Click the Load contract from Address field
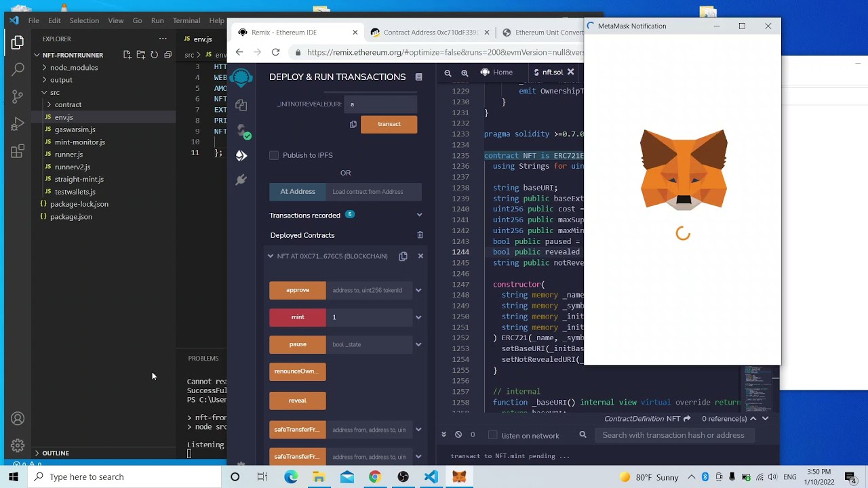The image size is (868, 488). [374, 192]
